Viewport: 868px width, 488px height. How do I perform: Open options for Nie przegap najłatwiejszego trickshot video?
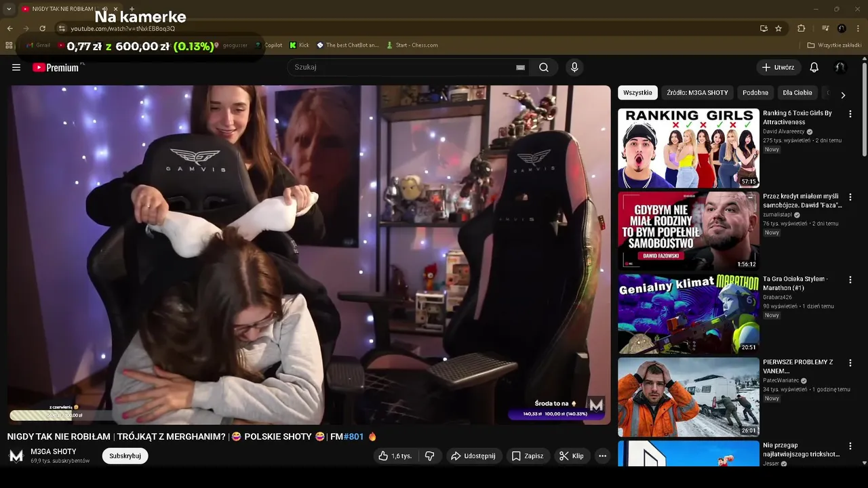850,446
